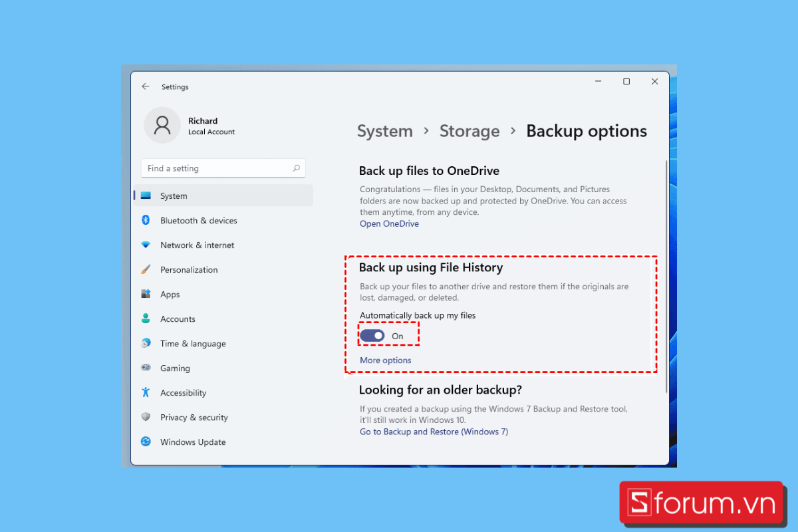Go to Backup and Restore (Windows 7)
The height and width of the screenshot is (532, 798).
tap(434, 432)
